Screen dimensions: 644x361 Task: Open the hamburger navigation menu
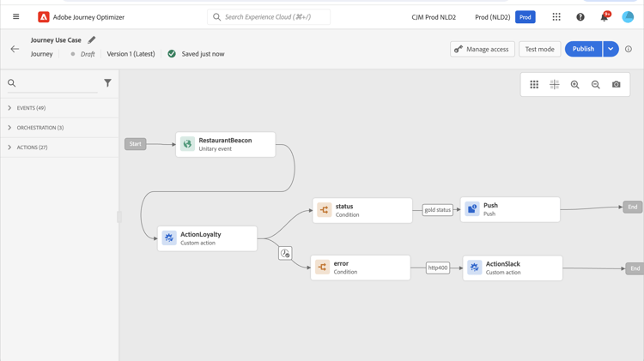point(15,17)
